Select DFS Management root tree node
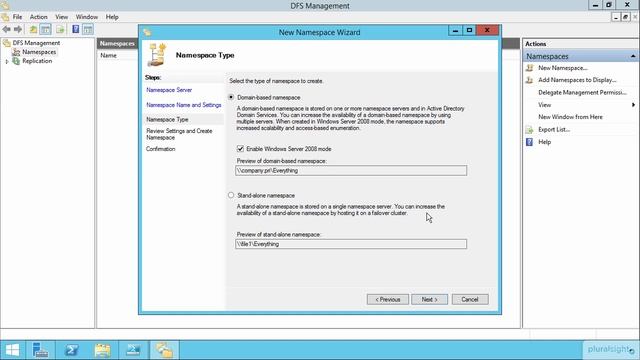 pyautogui.click(x=36, y=43)
